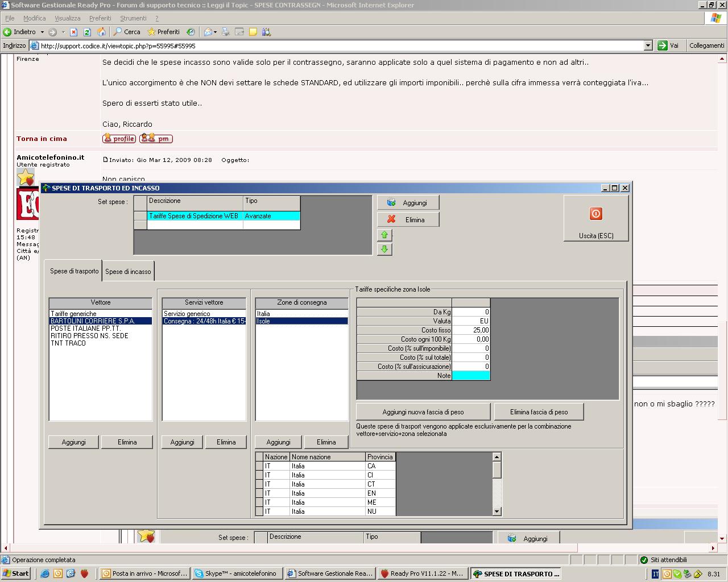Click the Edit page toolbar icon

(239, 32)
